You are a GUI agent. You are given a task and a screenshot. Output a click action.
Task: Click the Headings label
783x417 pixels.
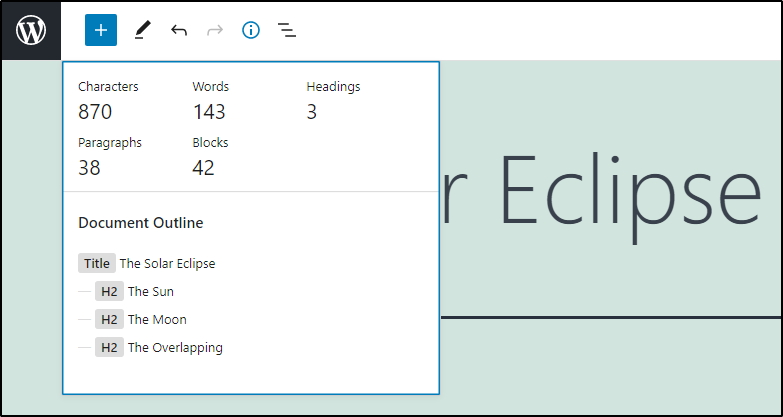(x=334, y=87)
